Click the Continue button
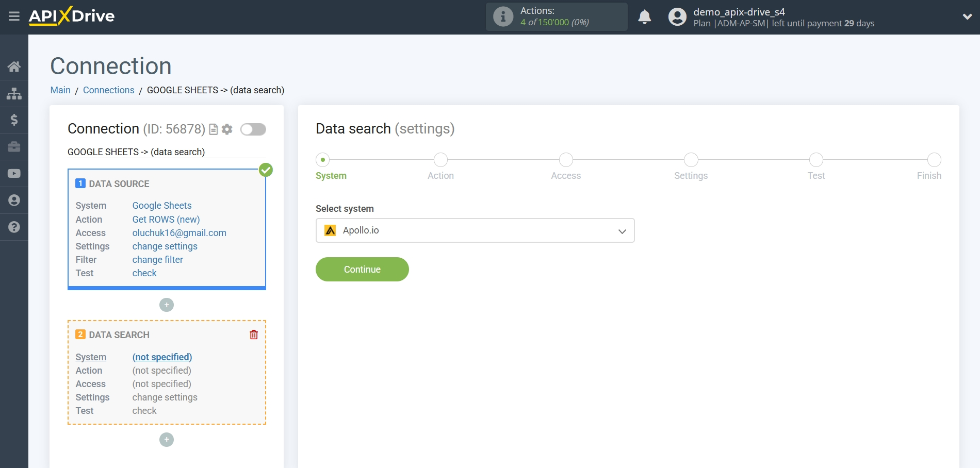Screen dimensions: 980x468 (362, 269)
